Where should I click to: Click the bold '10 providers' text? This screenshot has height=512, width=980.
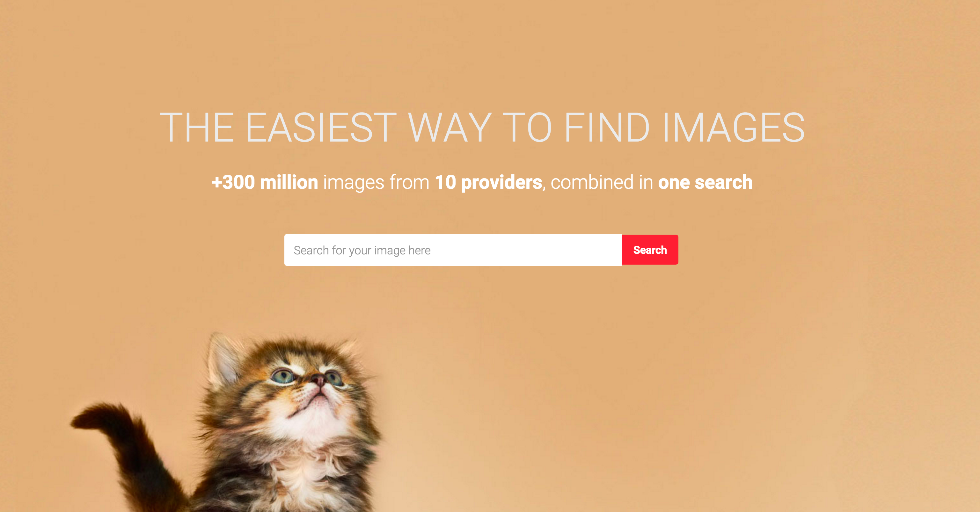pos(488,182)
